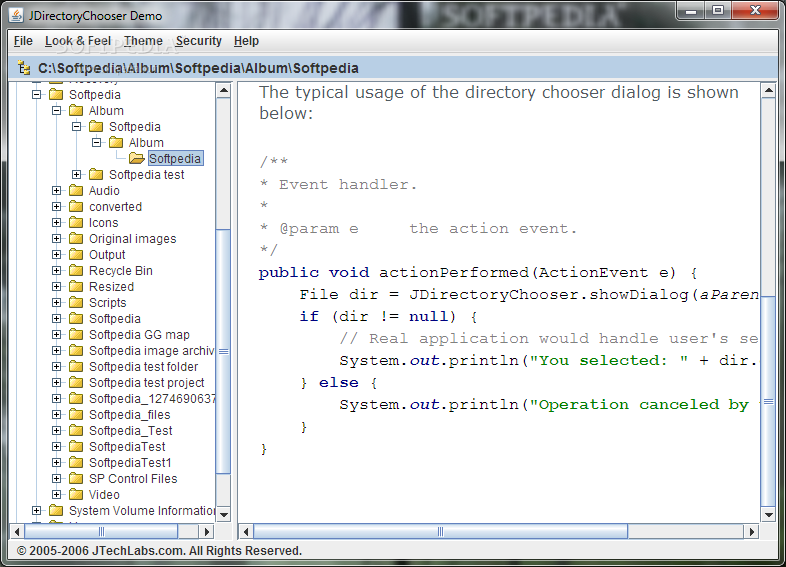
Task: Click the code panel scroll right arrow
Action: 751,531
